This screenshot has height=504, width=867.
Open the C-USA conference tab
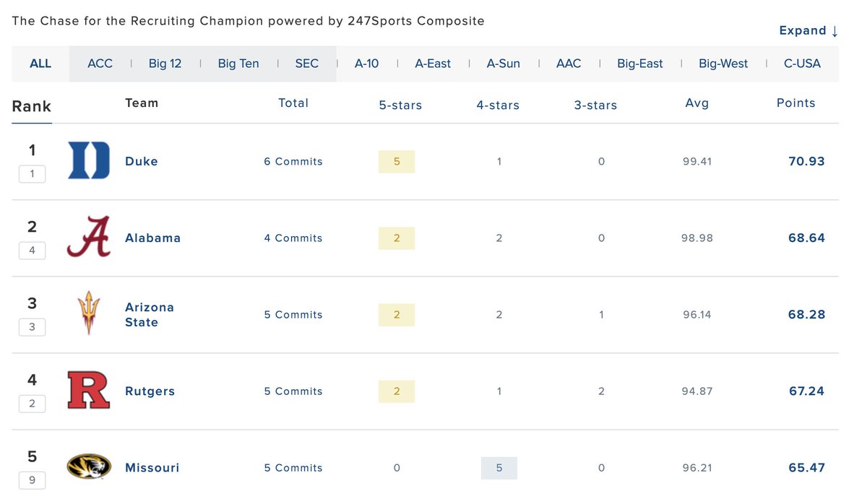tap(802, 64)
